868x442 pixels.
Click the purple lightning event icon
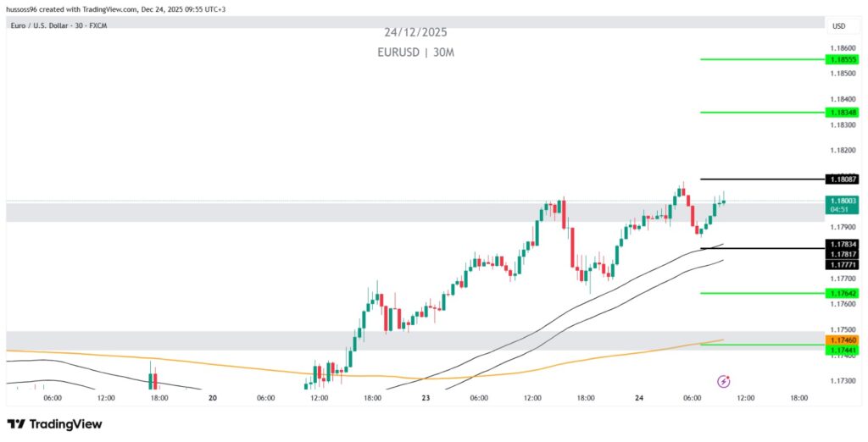[x=724, y=382]
